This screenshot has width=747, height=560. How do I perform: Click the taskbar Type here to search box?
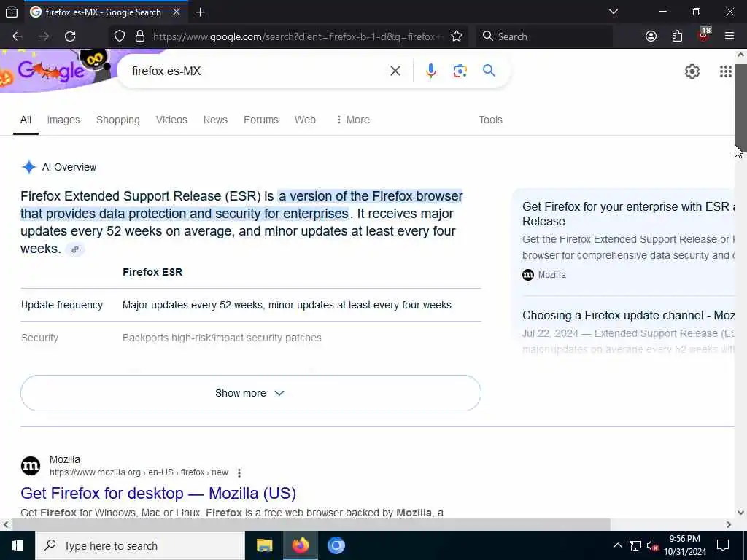pos(139,545)
